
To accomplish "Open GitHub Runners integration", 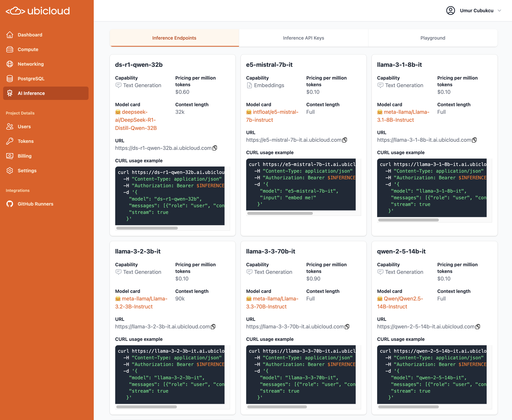I will [x=35, y=204].
